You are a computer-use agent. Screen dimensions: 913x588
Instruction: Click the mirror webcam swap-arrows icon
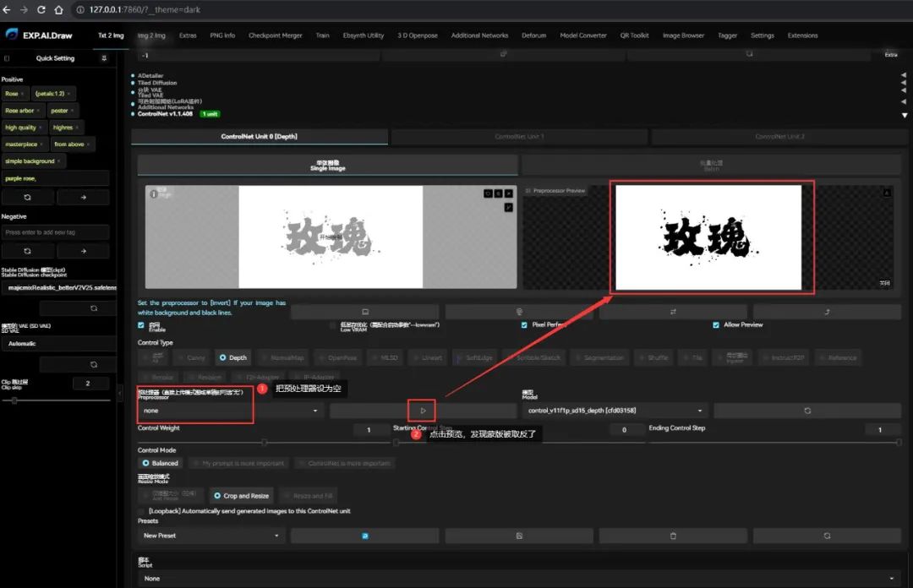pos(673,312)
